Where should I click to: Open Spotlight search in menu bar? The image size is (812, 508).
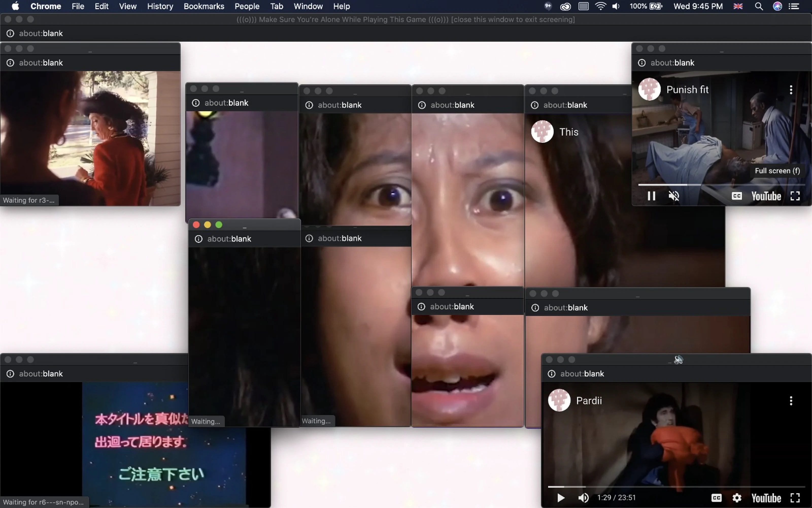point(759,6)
